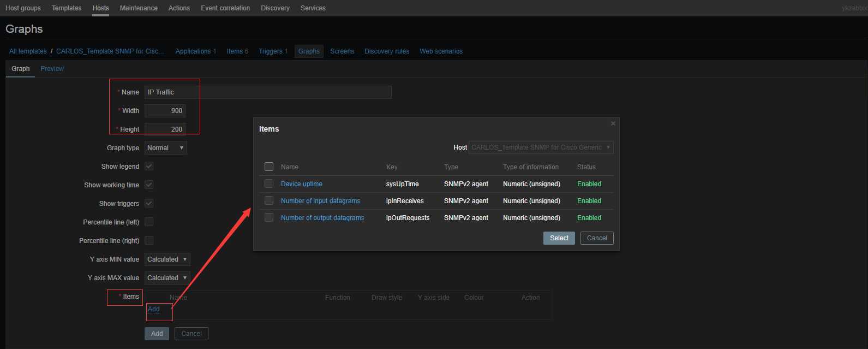The image size is (868, 349).
Task: Open CARLOS_Template SNMP for Cisc... breadcrumb
Action: tap(110, 51)
